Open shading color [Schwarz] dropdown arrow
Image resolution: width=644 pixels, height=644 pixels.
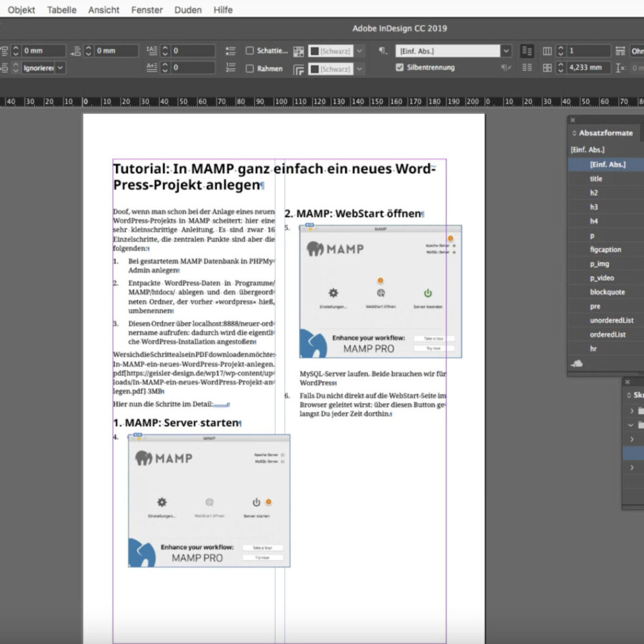coord(359,51)
